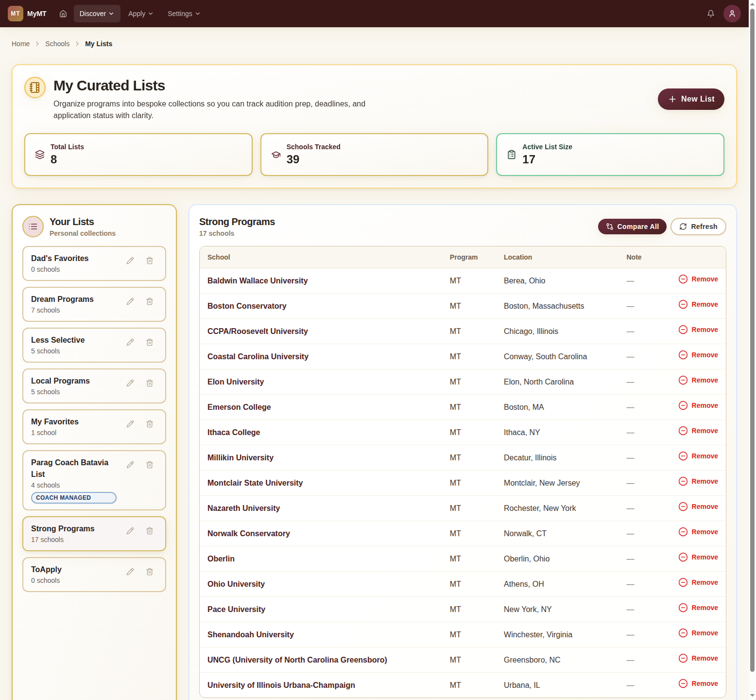Edit the Dream Programs list name
The height and width of the screenshot is (700, 756).
click(x=130, y=301)
